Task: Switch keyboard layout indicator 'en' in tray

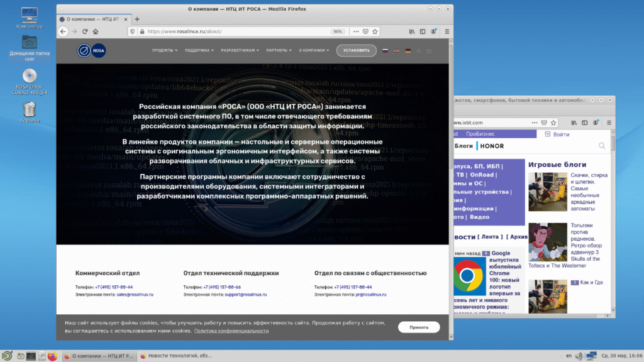Action: click(569, 356)
